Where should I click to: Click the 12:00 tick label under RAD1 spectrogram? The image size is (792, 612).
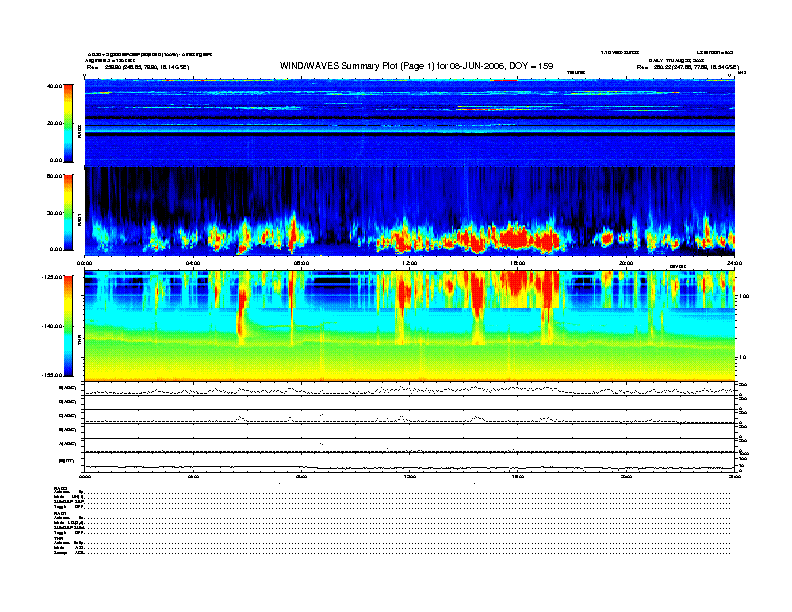pyautogui.click(x=409, y=263)
